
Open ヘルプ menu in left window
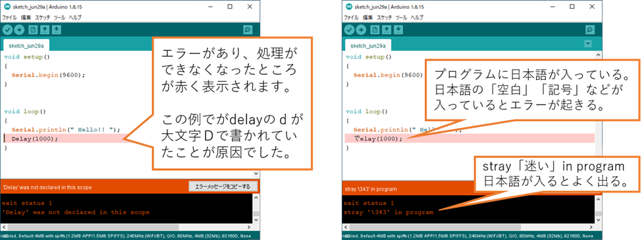click(75, 18)
